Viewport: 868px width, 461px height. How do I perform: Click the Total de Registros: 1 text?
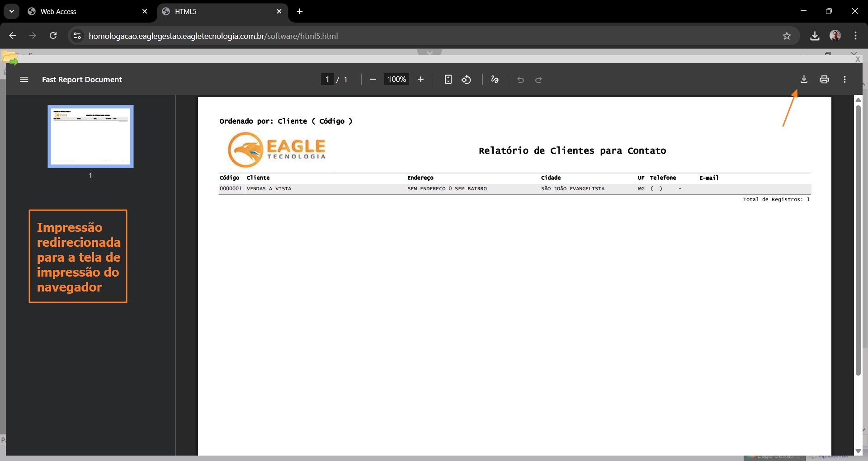click(776, 199)
